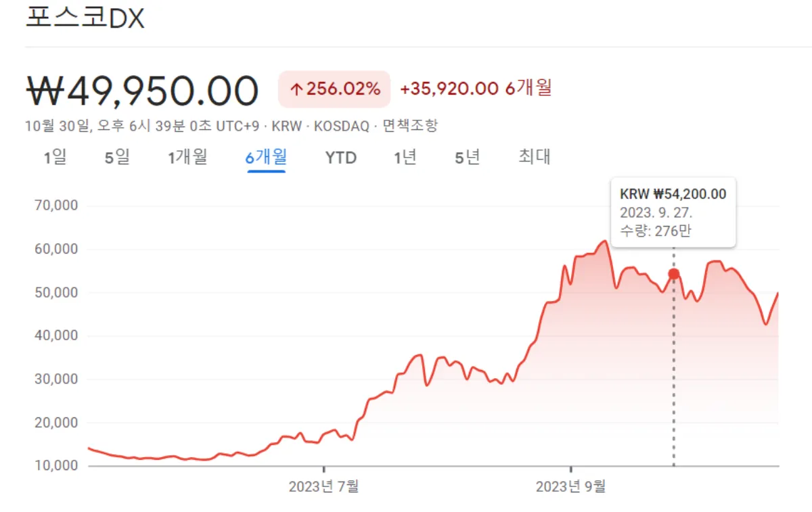This screenshot has height=512, width=812.
Task: Click the 30,000 y-axis label
Action: click(x=55, y=379)
